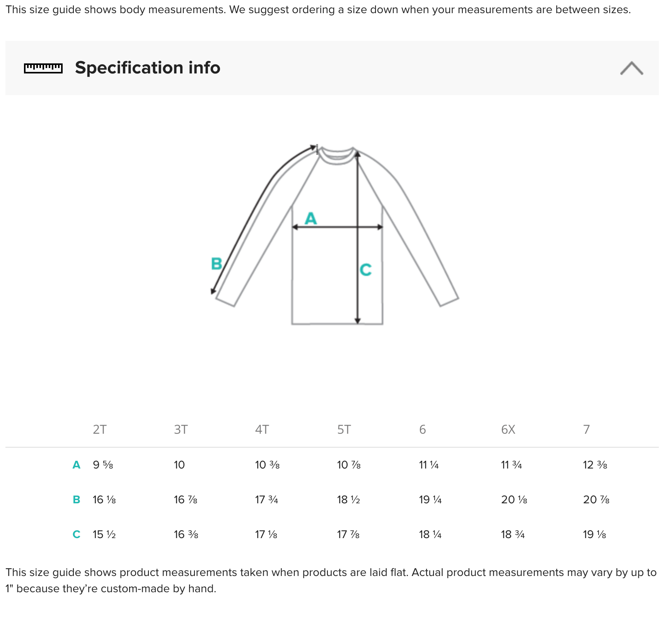Click the shirt neckline collar in diagram

(337, 156)
